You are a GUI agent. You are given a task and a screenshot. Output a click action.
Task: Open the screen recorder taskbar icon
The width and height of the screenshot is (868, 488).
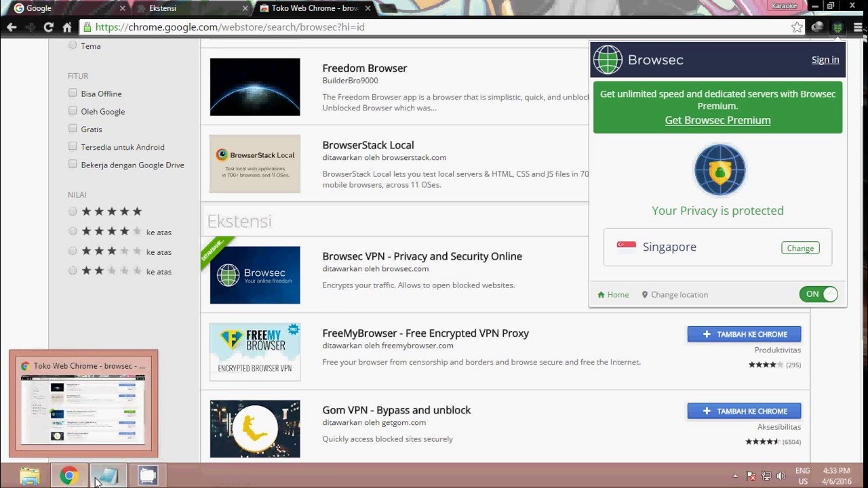[147, 476]
